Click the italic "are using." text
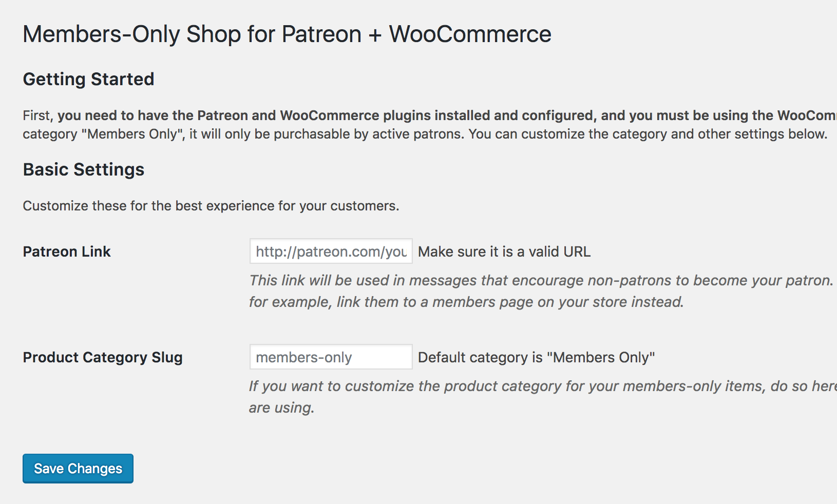The width and height of the screenshot is (837, 504). pos(281,408)
